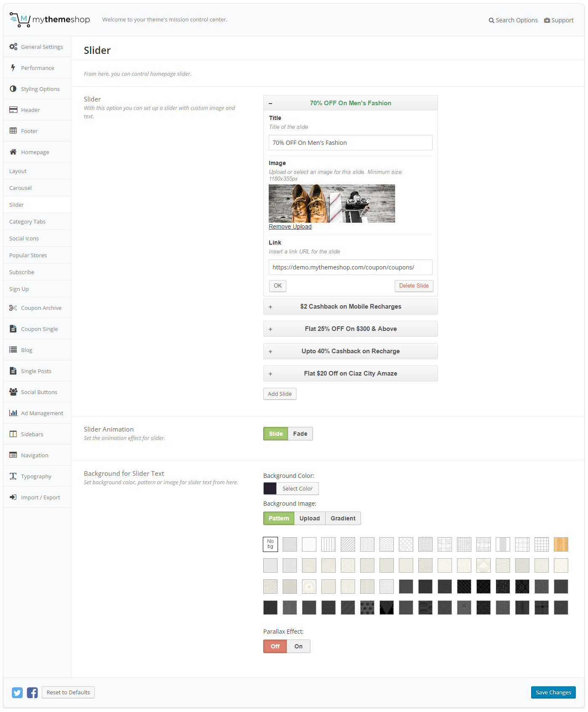Image resolution: width=588 pixels, height=712 pixels.
Task: Switch slider animation to Fade
Action: click(x=300, y=434)
